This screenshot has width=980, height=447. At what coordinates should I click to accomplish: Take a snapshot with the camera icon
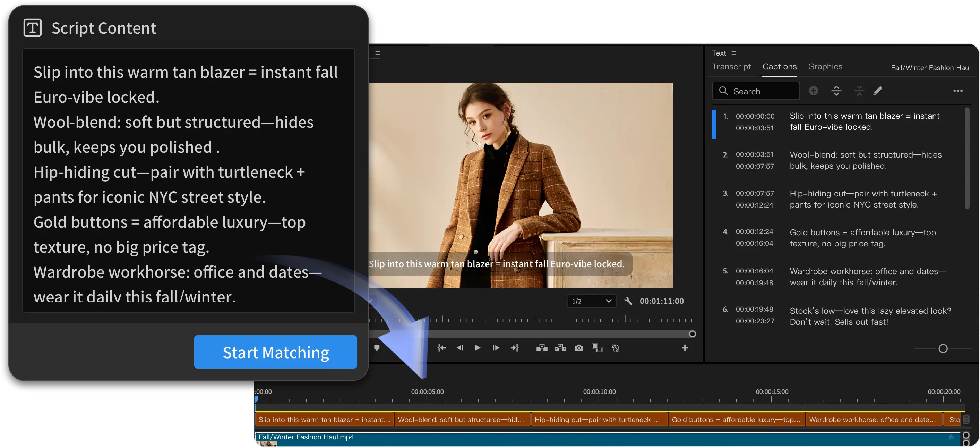point(579,348)
